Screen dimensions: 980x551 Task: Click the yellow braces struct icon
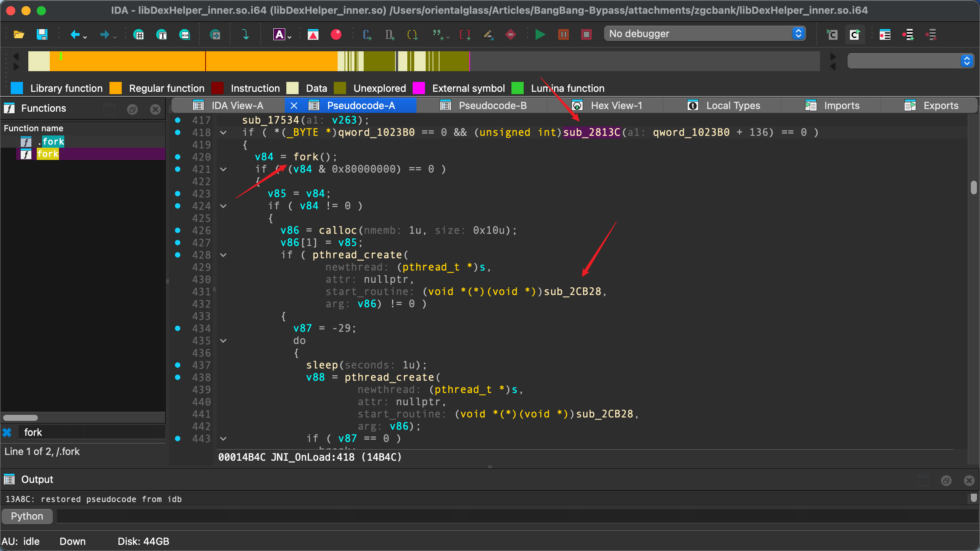412,35
